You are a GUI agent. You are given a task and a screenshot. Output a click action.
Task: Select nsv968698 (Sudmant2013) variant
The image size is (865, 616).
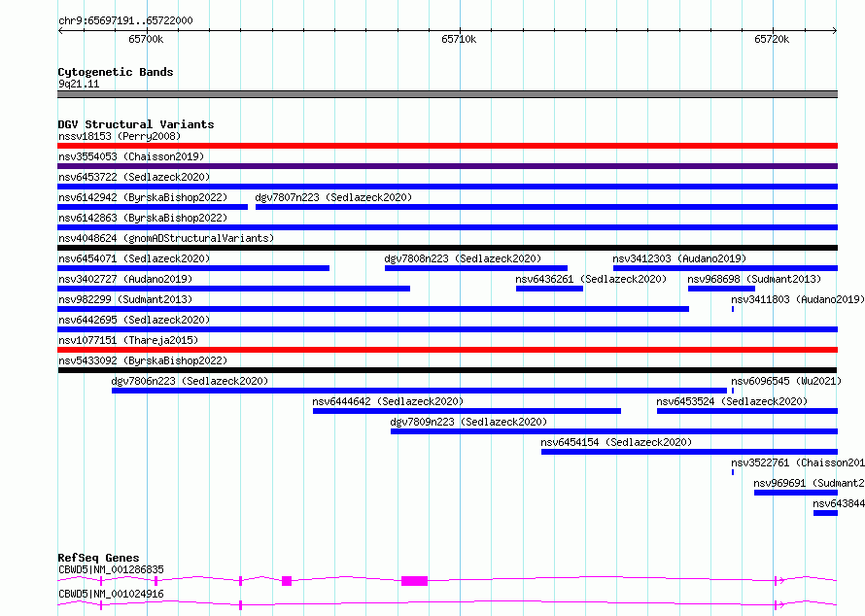coord(721,289)
